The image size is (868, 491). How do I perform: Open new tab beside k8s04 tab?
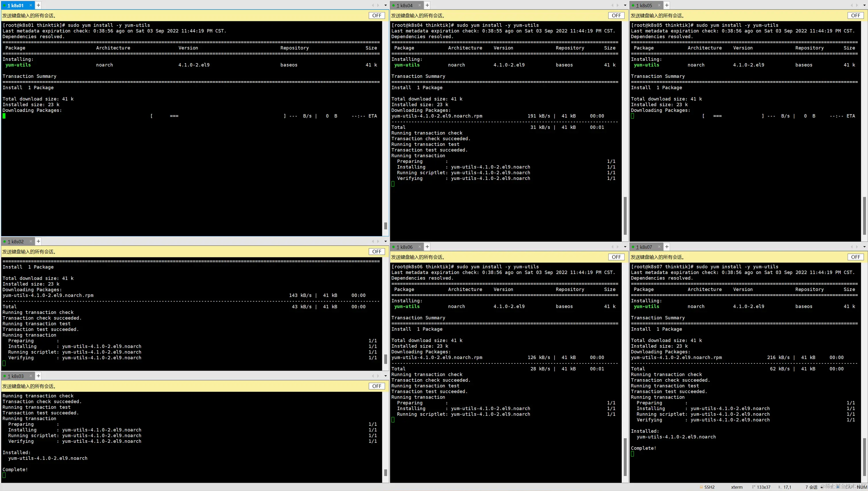[x=427, y=5]
